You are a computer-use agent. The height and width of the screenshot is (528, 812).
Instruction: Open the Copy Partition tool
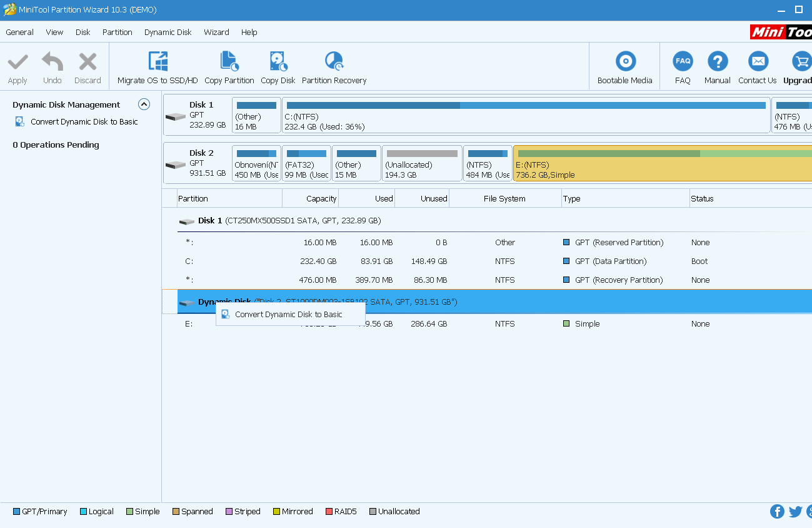229,61
